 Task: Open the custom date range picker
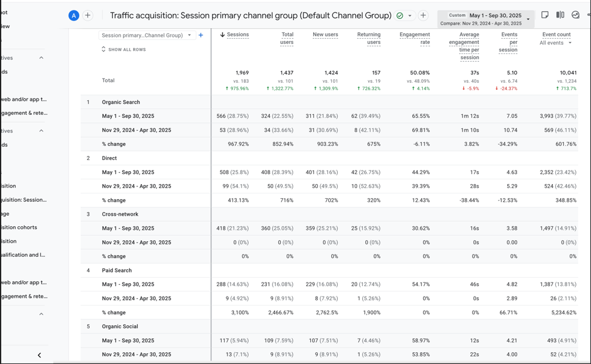coord(485,19)
